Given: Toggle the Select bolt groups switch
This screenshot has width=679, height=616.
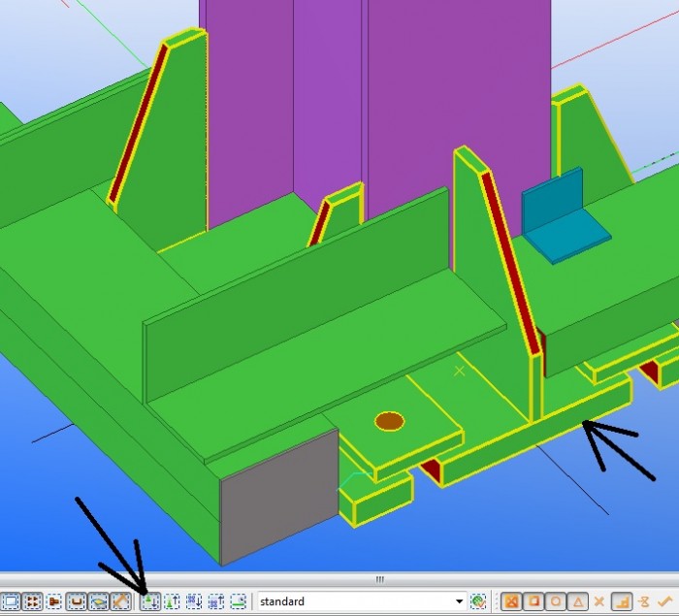Looking at the screenshot, I should pos(32,601).
